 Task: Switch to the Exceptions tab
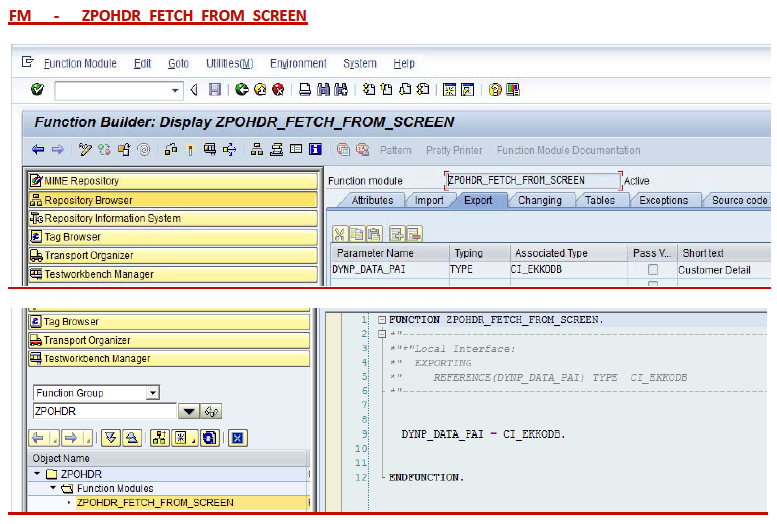(664, 200)
